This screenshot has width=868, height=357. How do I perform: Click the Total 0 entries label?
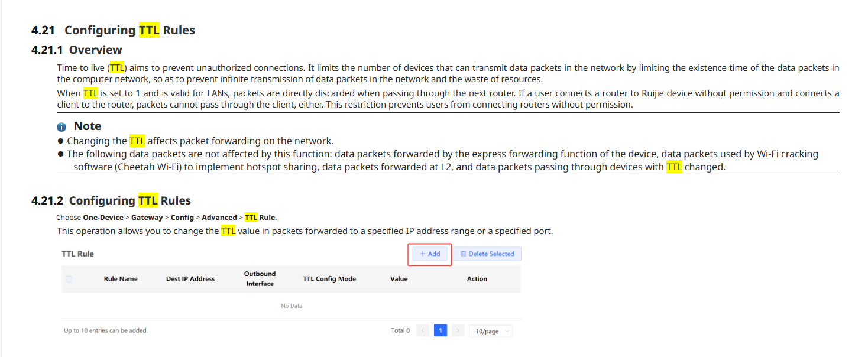[400, 330]
